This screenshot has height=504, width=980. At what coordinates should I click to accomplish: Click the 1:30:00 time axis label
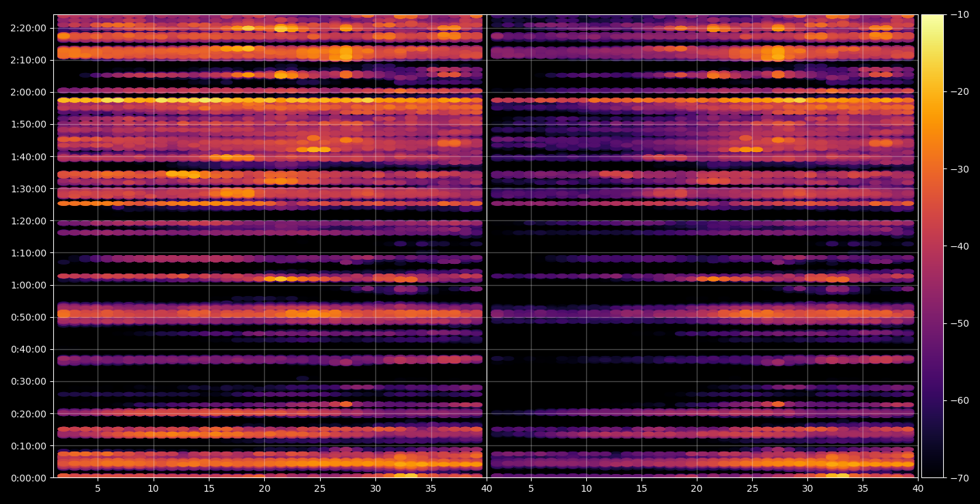(29, 189)
